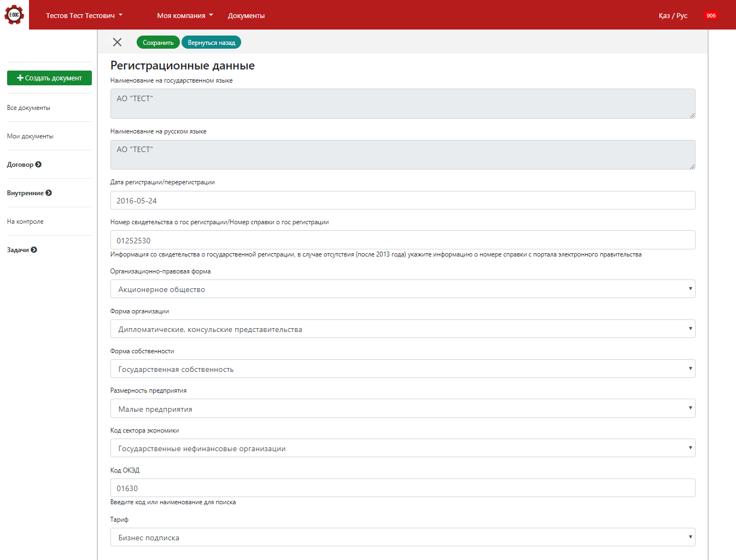
Task: Click the Код ОКЭД input field
Action: [x=402, y=488]
